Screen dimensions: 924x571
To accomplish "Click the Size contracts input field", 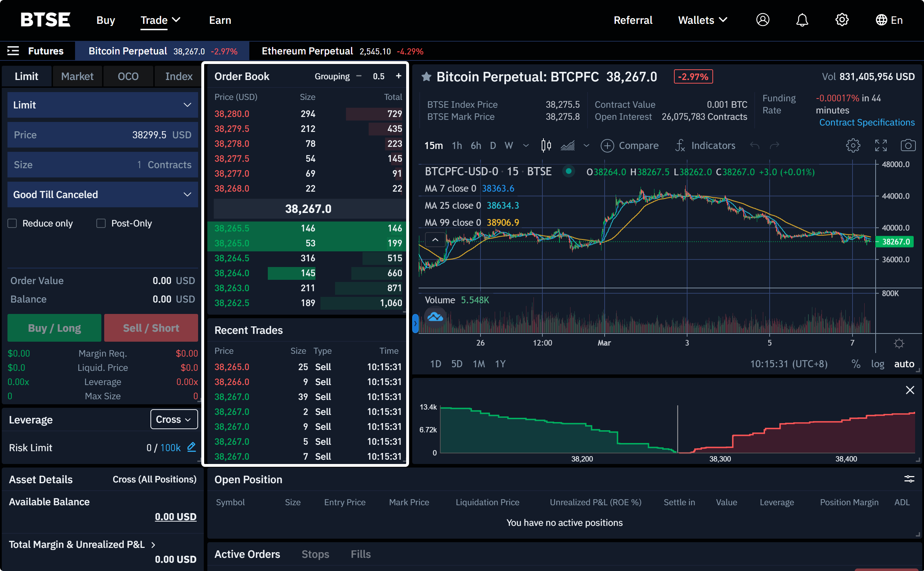I will [x=103, y=165].
